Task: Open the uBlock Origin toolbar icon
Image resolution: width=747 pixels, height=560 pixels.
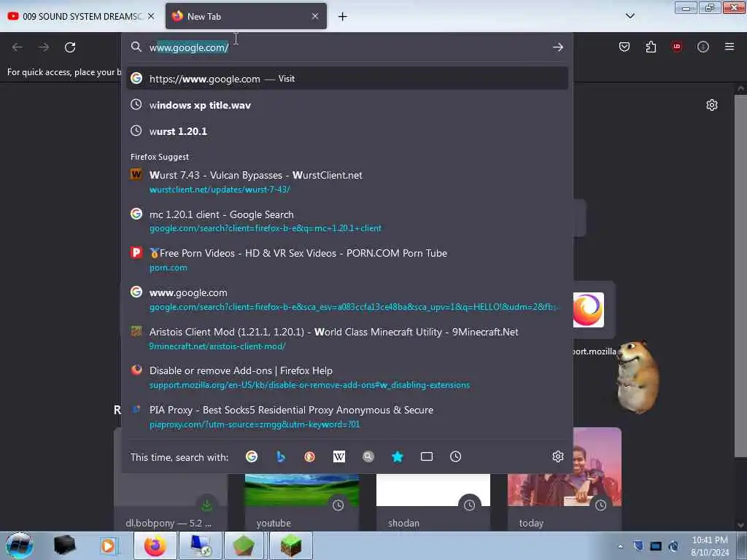Action: tap(677, 47)
